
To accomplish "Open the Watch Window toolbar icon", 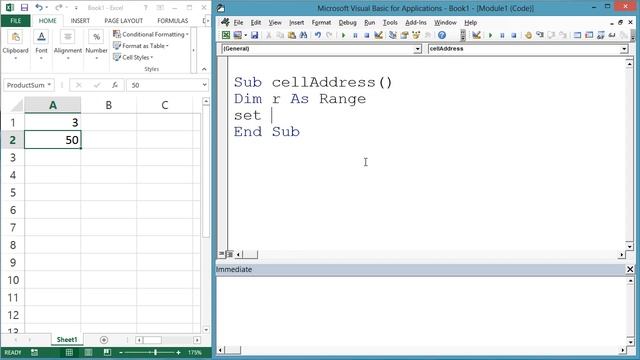I will click(x=600, y=36).
